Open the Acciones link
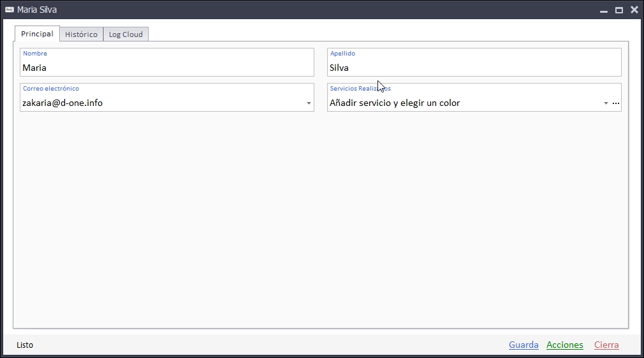Viewport: 644px width, 358px height. pos(564,345)
